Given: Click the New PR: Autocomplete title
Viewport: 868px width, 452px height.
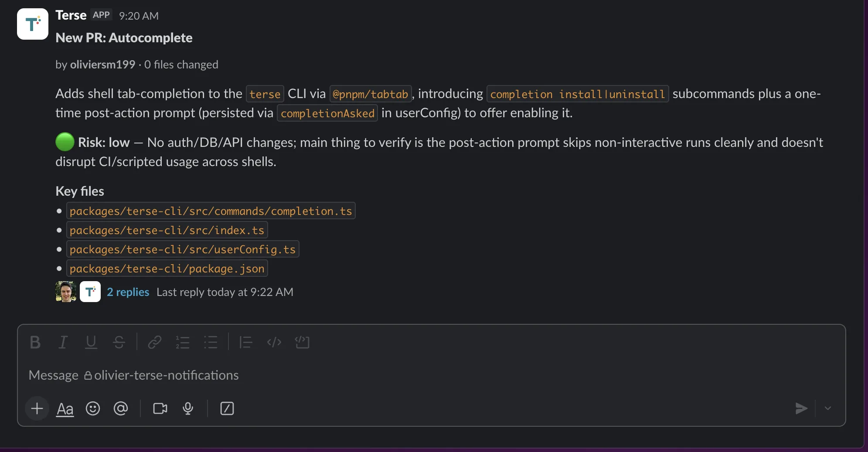Looking at the screenshot, I should click(124, 38).
